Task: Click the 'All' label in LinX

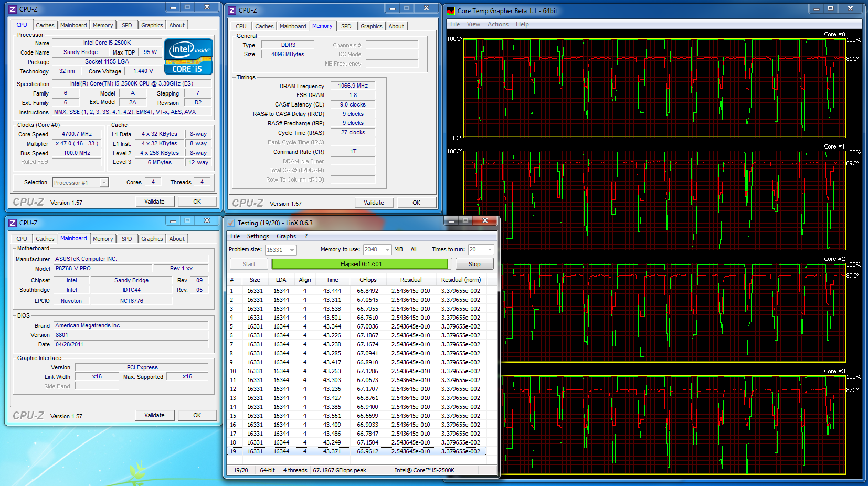Action: pos(414,250)
